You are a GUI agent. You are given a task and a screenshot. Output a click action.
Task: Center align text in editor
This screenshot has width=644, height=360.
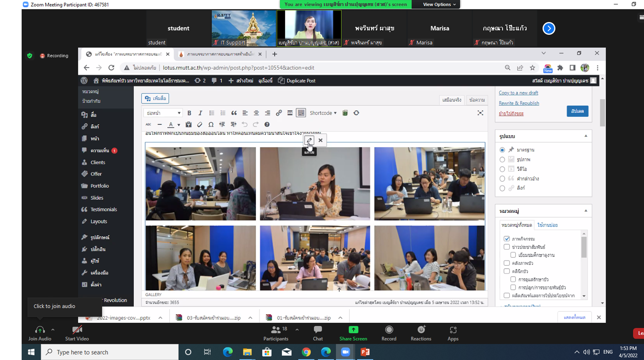click(x=256, y=113)
